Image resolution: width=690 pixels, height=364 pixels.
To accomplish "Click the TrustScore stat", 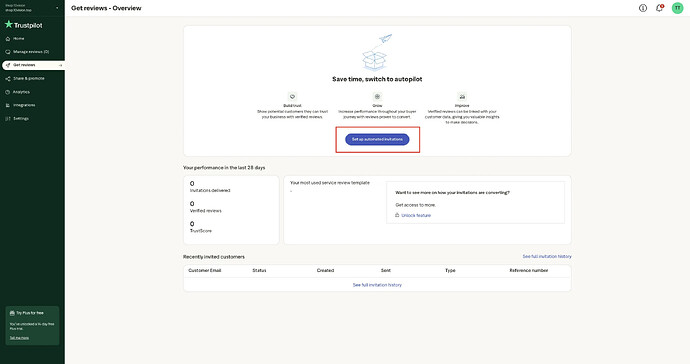I will point(201,227).
